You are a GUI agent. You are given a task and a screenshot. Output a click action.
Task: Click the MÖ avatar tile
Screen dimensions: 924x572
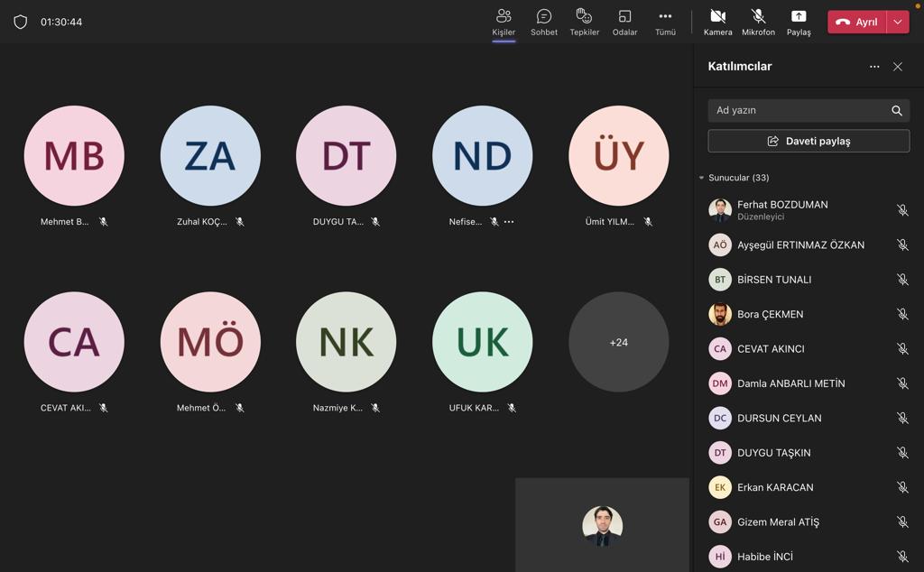210,342
